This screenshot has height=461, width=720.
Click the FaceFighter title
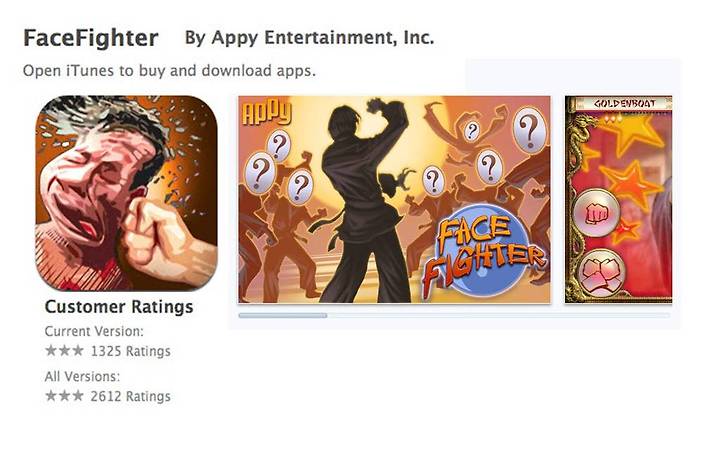click(x=91, y=38)
